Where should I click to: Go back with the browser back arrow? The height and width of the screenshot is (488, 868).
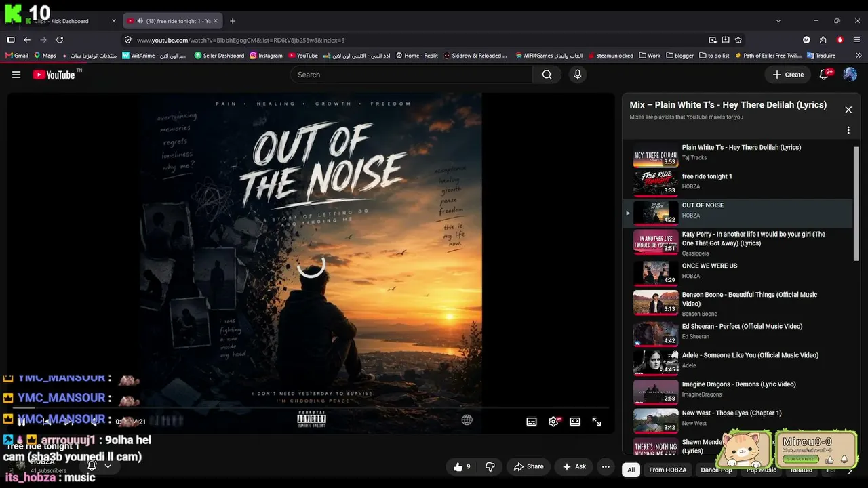(x=27, y=40)
